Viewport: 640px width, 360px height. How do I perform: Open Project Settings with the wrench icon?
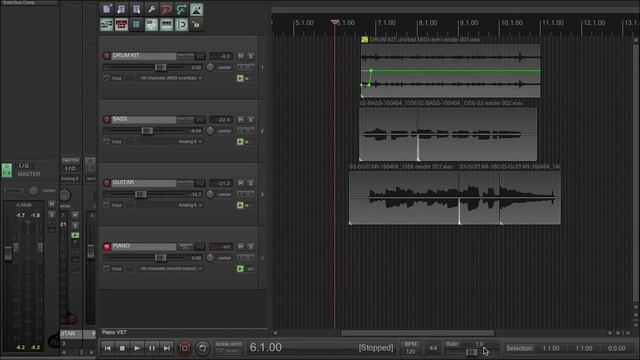(151, 9)
